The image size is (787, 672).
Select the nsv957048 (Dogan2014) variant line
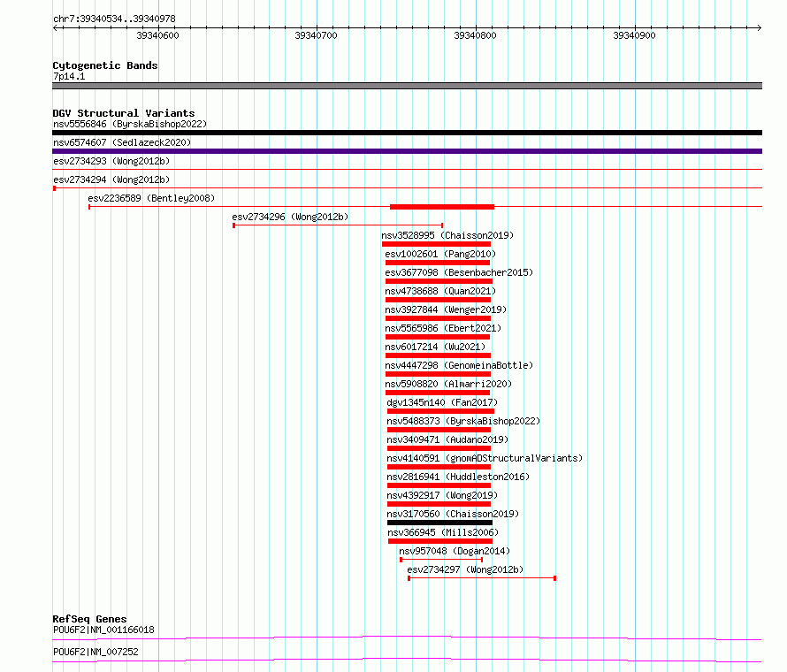[441, 560]
